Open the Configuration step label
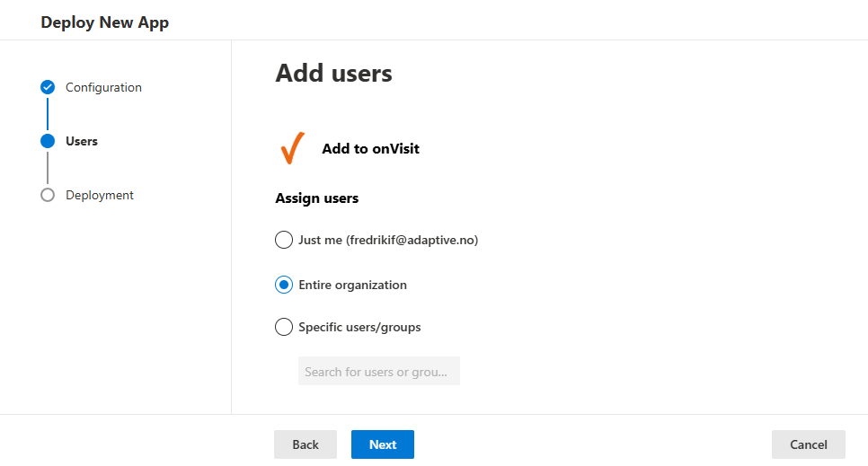868x466 pixels. 103,87
